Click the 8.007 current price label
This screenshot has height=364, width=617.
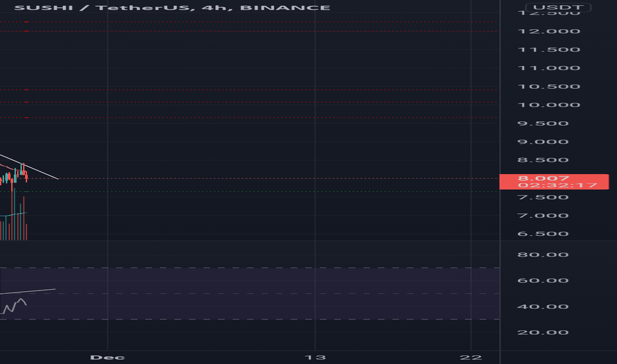coord(554,182)
